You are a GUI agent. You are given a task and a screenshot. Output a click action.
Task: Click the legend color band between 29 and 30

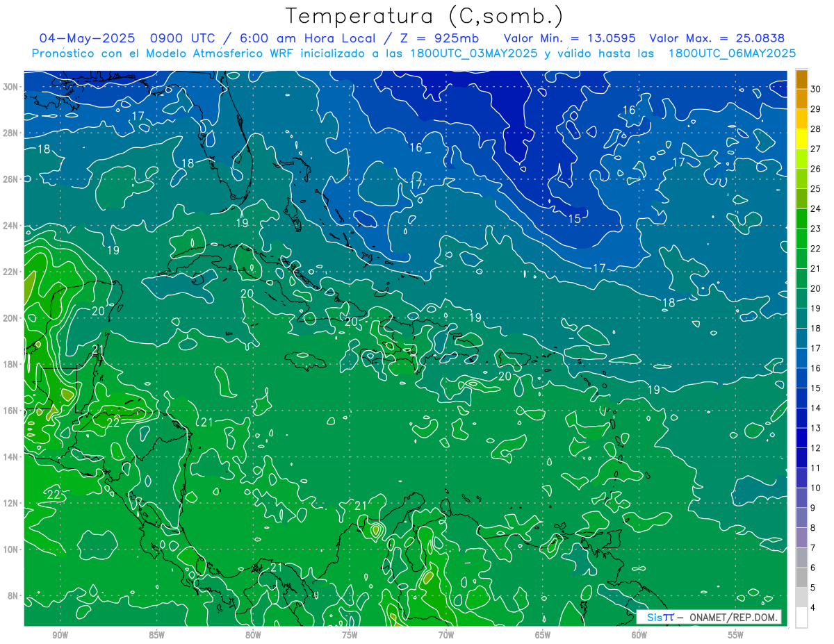click(801, 99)
